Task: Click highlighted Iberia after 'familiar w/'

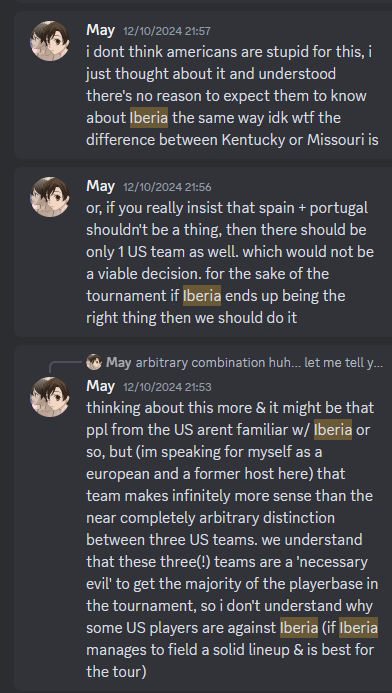Action: pos(333,429)
